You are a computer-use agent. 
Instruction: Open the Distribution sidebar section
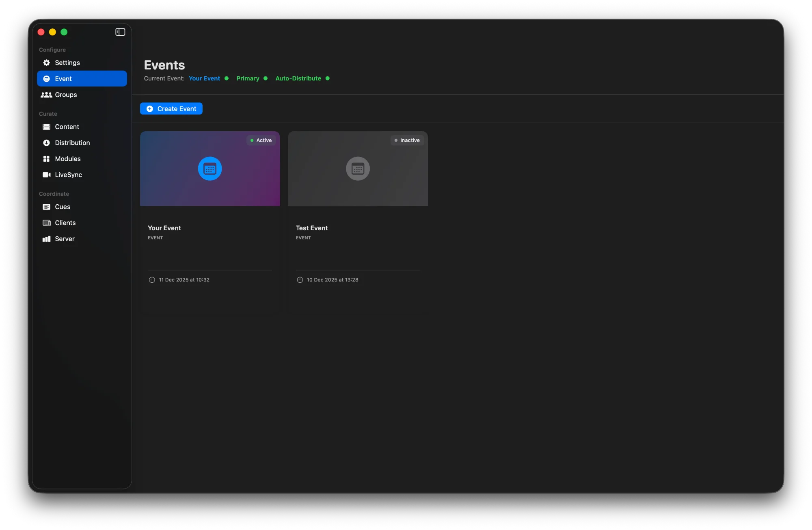pyautogui.click(x=72, y=143)
